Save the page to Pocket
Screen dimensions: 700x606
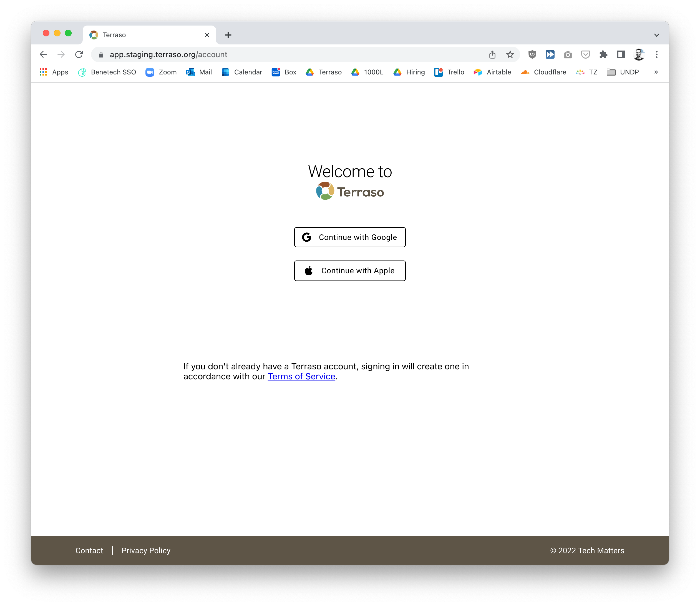585,54
